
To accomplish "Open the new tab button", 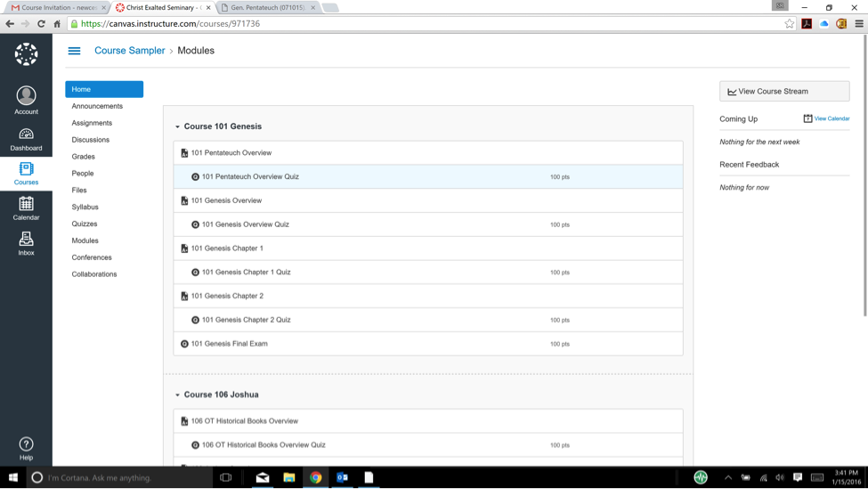I will coord(330,8).
